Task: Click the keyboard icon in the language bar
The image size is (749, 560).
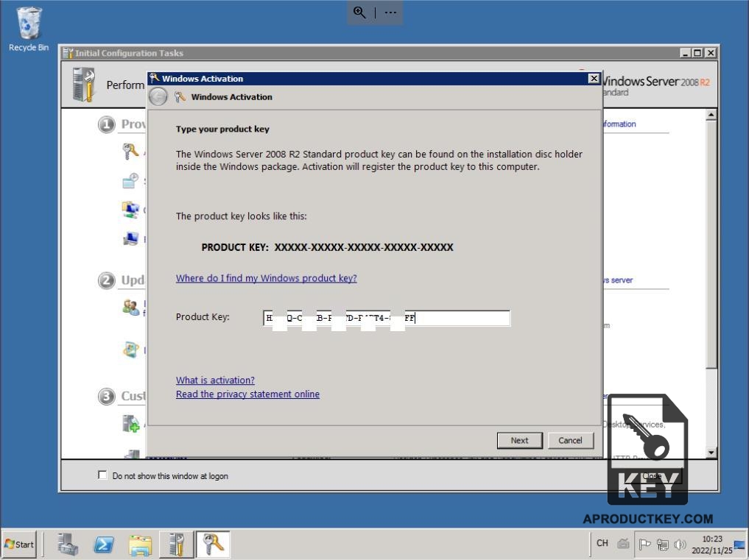Action: click(x=623, y=543)
